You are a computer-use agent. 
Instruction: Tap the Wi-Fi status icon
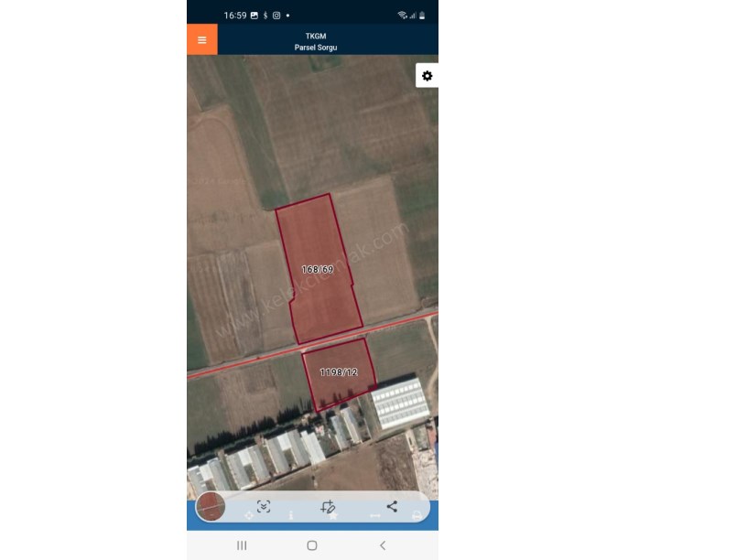coord(402,16)
